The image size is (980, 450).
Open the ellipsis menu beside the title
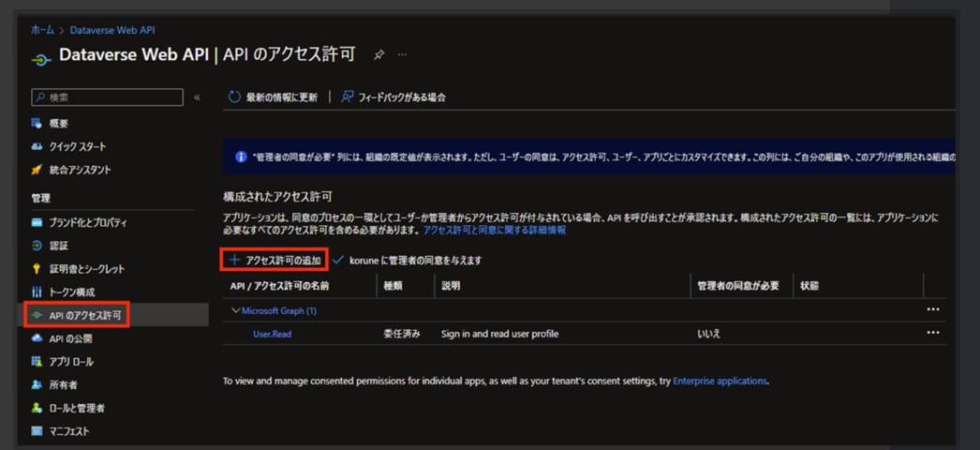403,55
